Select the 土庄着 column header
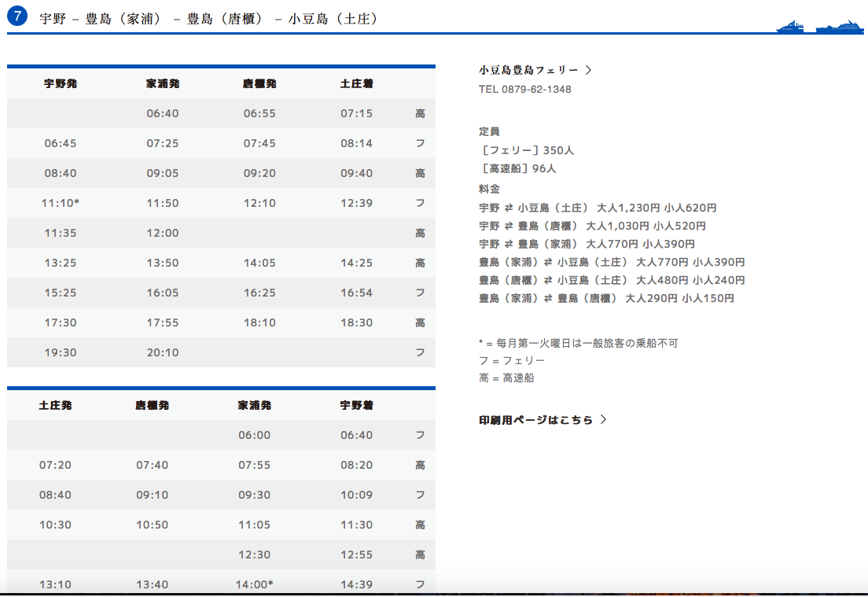This screenshot has width=868, height=597. pyautogui.click(x=356, y=83)
